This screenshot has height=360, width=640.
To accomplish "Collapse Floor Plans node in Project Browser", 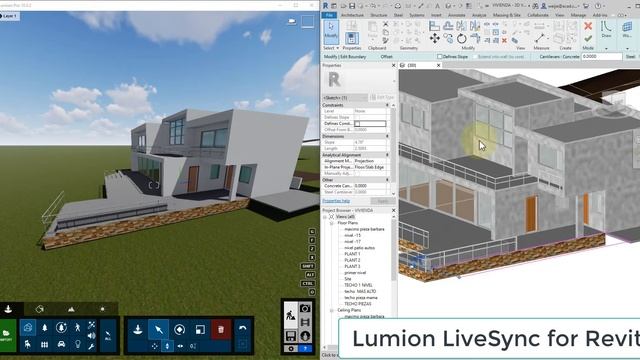I will point(331,223).
